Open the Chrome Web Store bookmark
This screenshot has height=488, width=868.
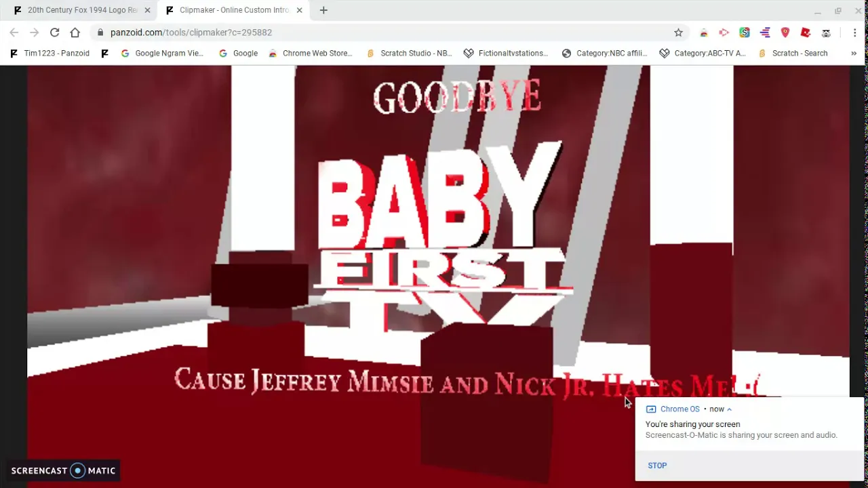(x=311, y=53)
